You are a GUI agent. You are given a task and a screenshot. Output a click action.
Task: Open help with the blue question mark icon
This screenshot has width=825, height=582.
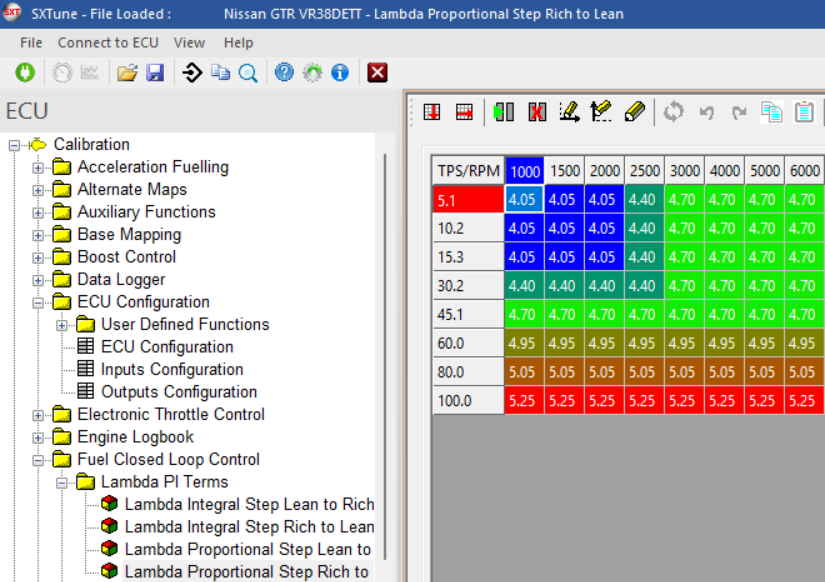[x=284, y=72]
